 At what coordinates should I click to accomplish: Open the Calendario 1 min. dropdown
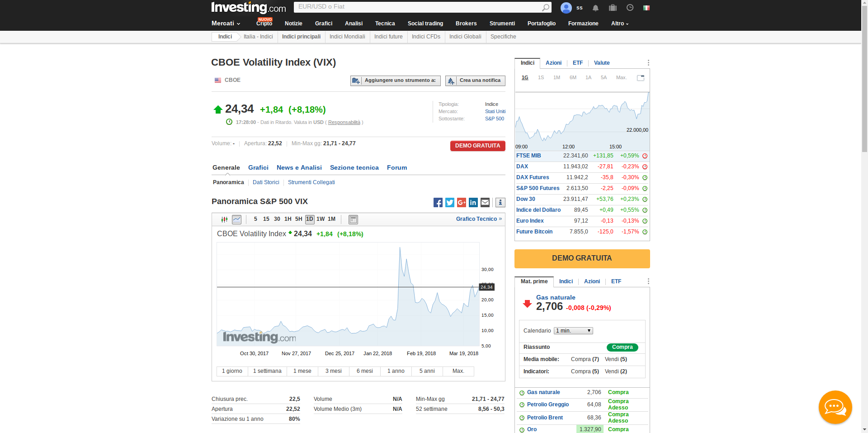pyautogui.click(x=573, y=331)
